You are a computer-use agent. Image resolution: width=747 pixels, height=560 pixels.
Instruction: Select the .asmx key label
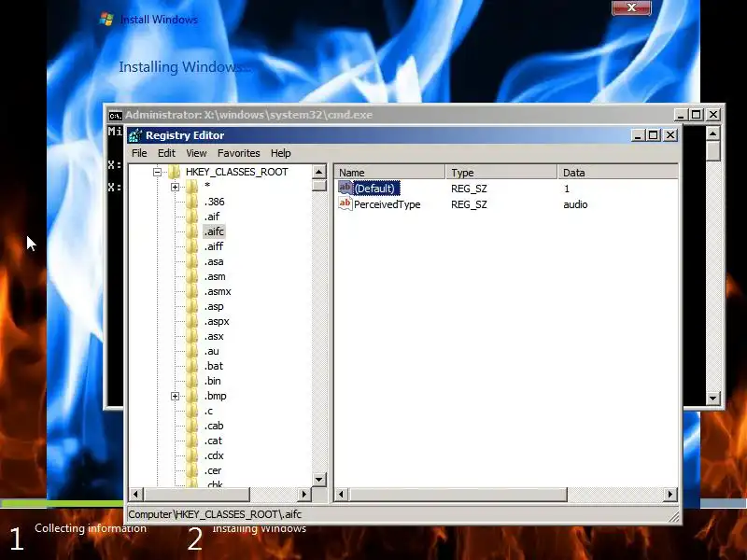(x=218, y=291)
